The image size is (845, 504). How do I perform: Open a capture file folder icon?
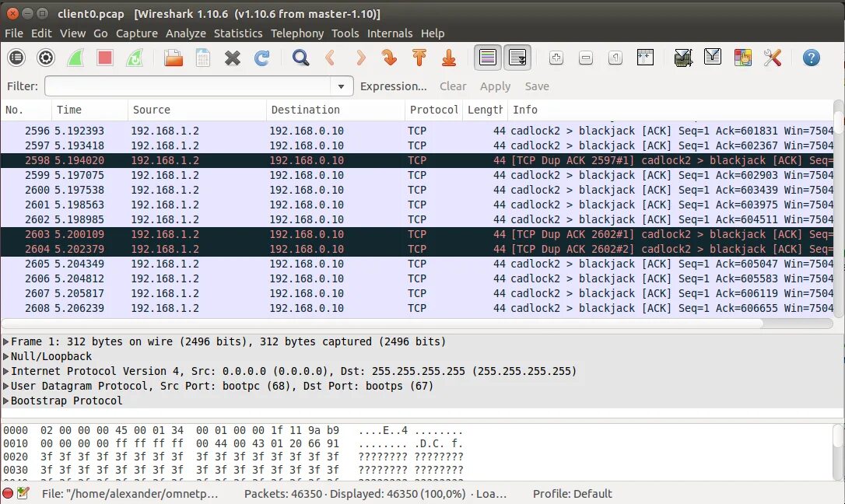[x=174, y=58]
